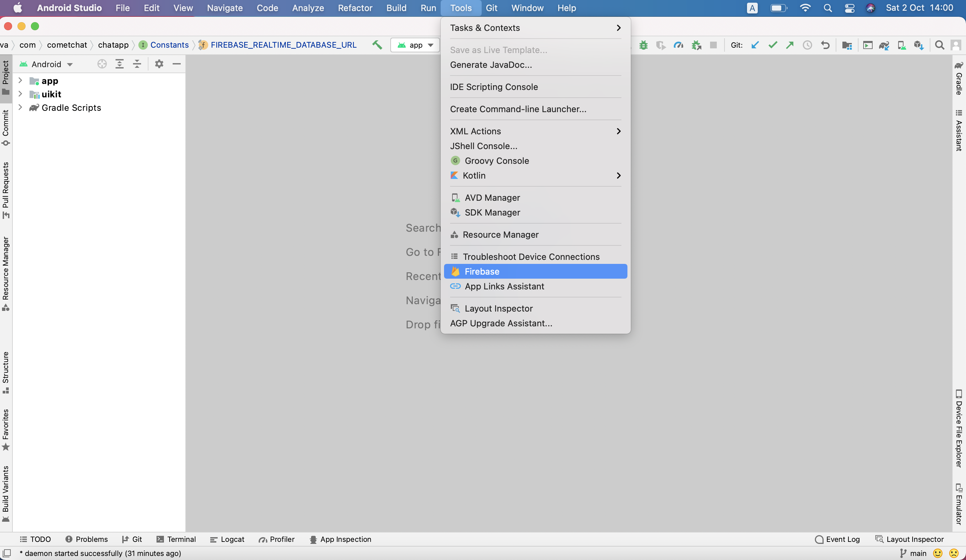Click the sad smiley feedback icon
This screenshot has height=560, width=966.
point(954,553)
